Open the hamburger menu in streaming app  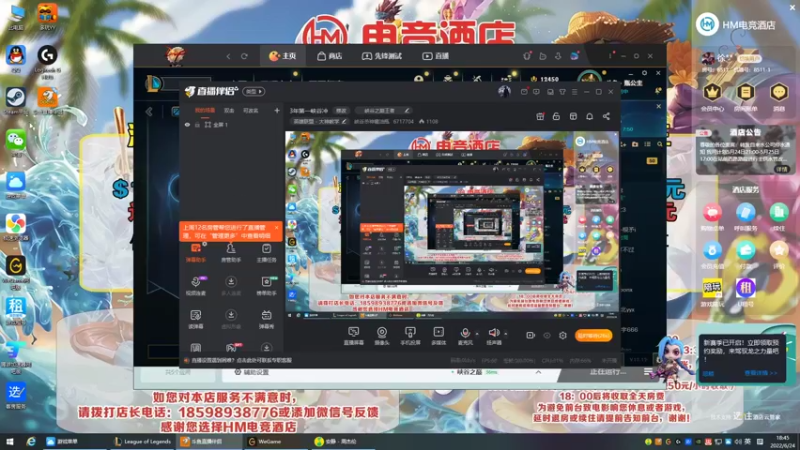[x=574, y=92]
